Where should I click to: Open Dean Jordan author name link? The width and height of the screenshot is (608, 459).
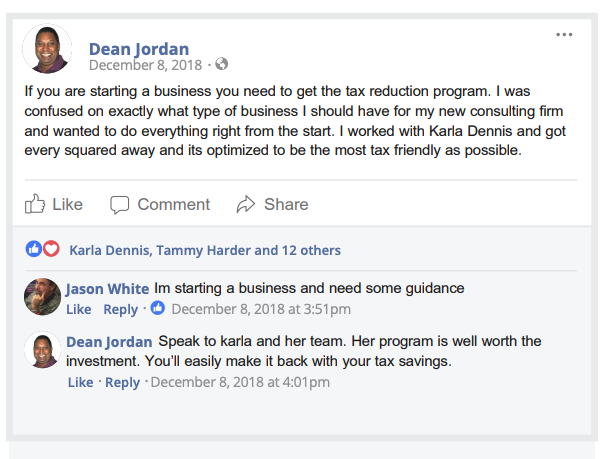139,49
